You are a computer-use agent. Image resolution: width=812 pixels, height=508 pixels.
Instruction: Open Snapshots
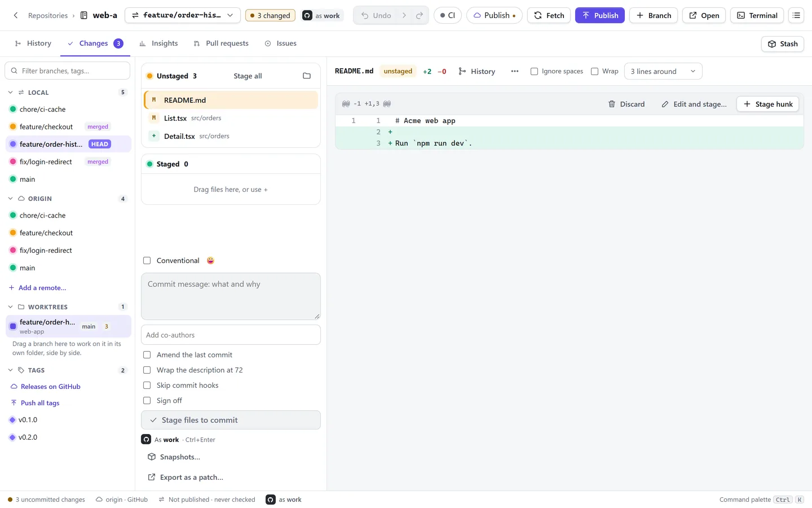click(x=174, y=457)
